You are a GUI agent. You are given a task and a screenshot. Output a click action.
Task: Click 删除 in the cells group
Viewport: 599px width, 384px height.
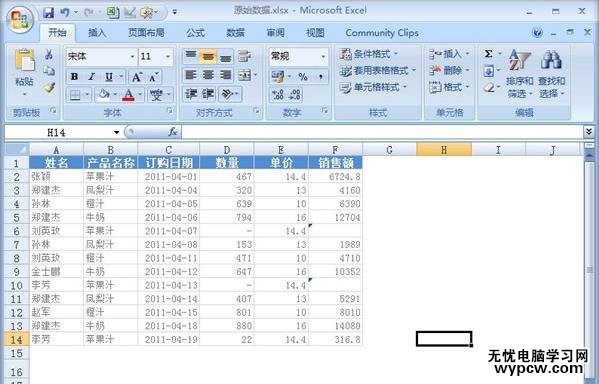448,71
